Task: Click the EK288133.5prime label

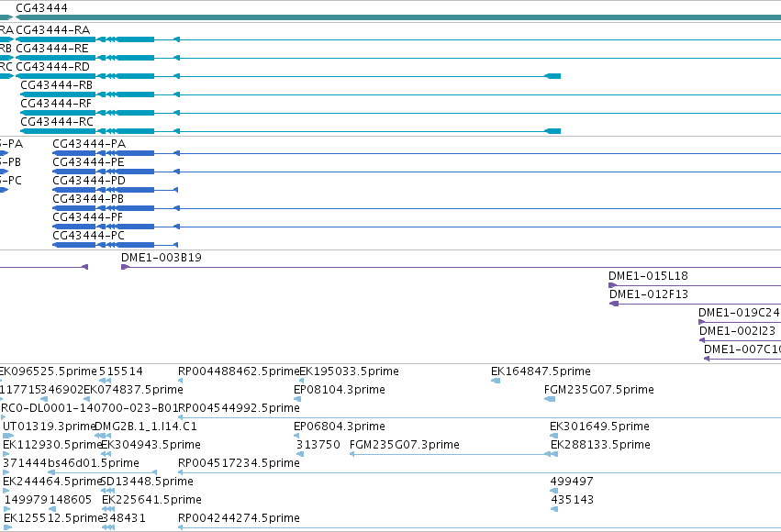Action: pos(601,445)
